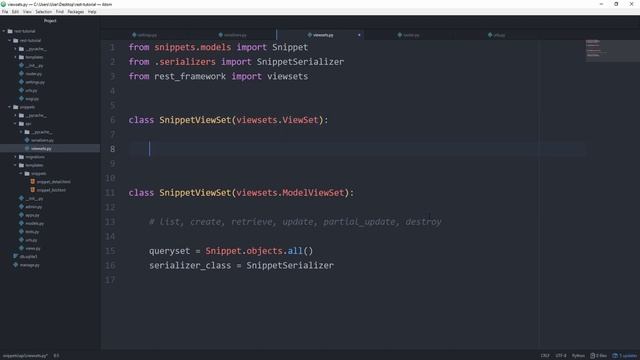Click Python icon on serializers.py tab

[x=221, y=35]
